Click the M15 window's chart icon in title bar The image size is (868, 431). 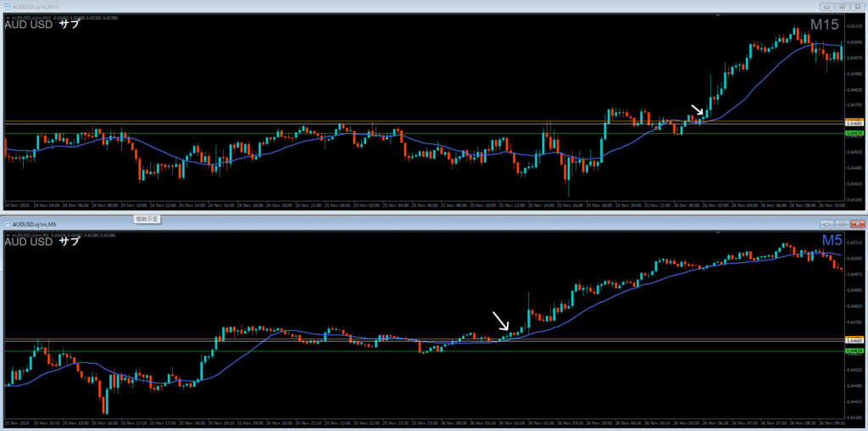(7, 7)
